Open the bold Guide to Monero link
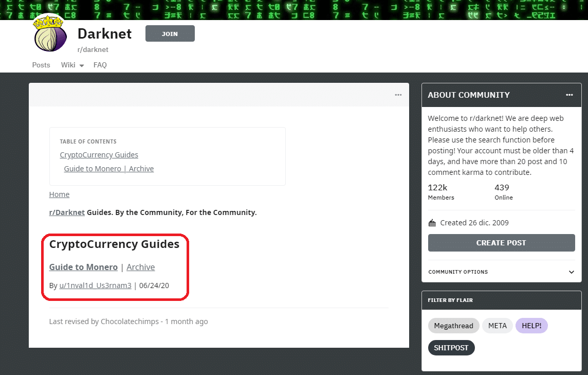This screenshot has height=375, width=588. 83,267
